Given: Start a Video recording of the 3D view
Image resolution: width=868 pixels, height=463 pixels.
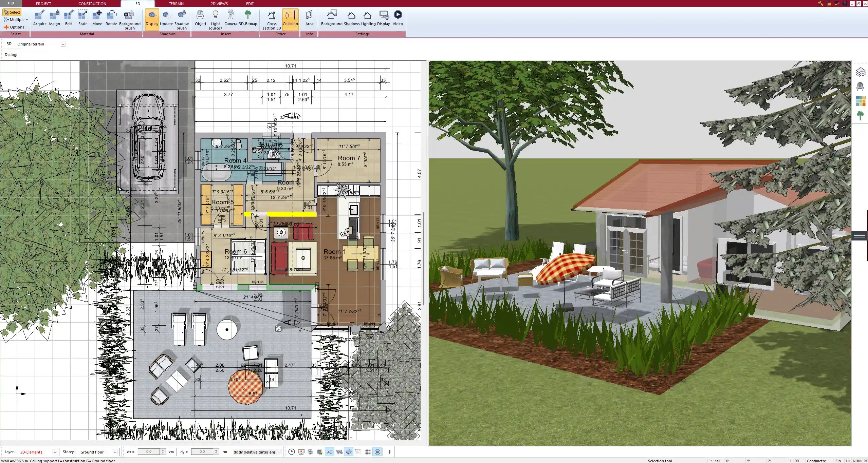Looking at the screenshot, I should (397, 17).
